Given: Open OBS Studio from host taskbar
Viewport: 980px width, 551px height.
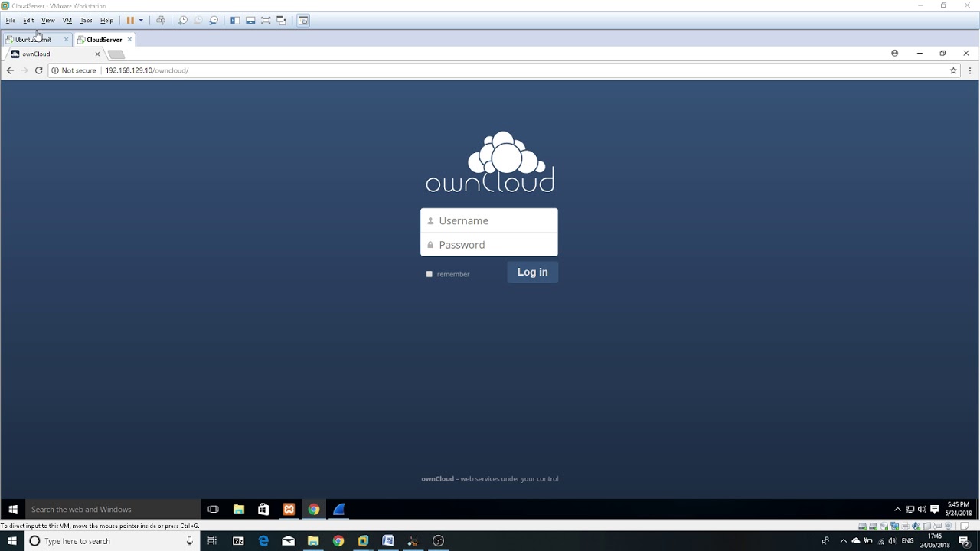Looking at the screenshot, I should coord(438,541).
